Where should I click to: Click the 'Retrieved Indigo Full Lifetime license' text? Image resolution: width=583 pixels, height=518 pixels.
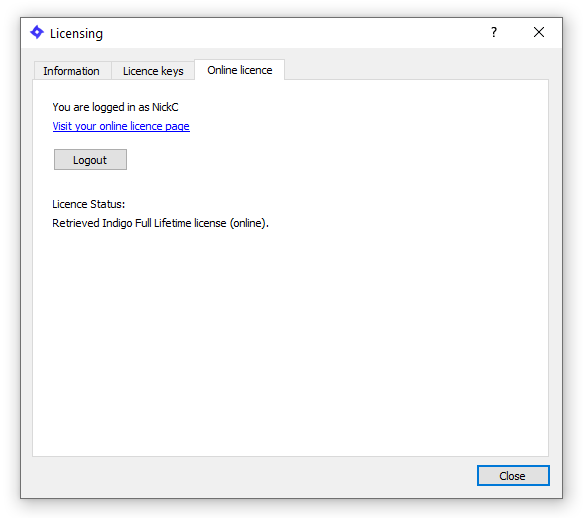[x=139, y=223]
